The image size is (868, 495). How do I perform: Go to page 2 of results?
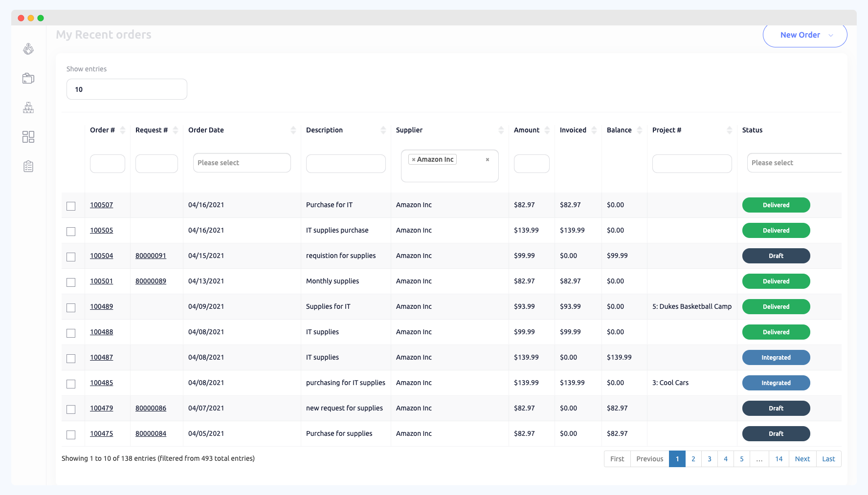693,459
